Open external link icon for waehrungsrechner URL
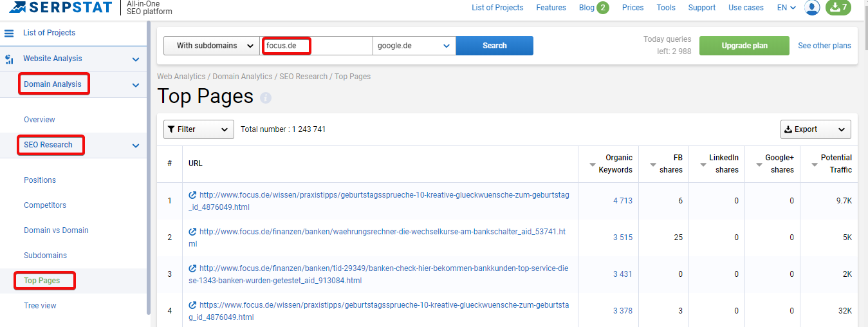The image size is (868, 327). 192,232
